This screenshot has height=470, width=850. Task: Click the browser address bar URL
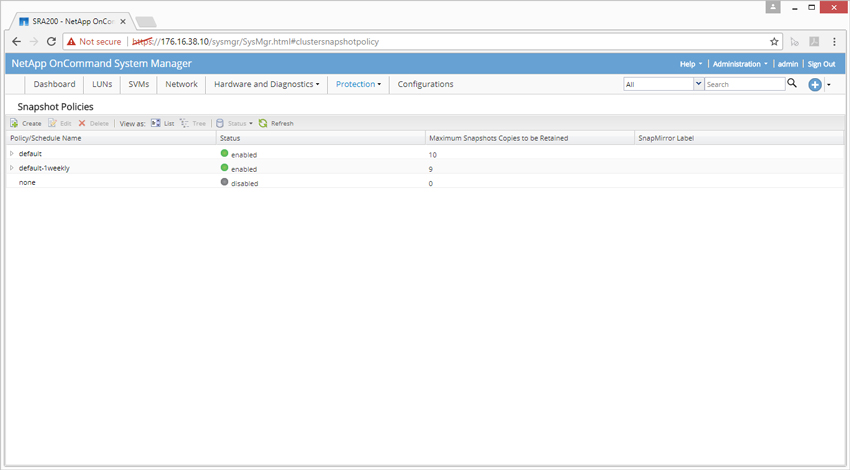click(255, 42)
